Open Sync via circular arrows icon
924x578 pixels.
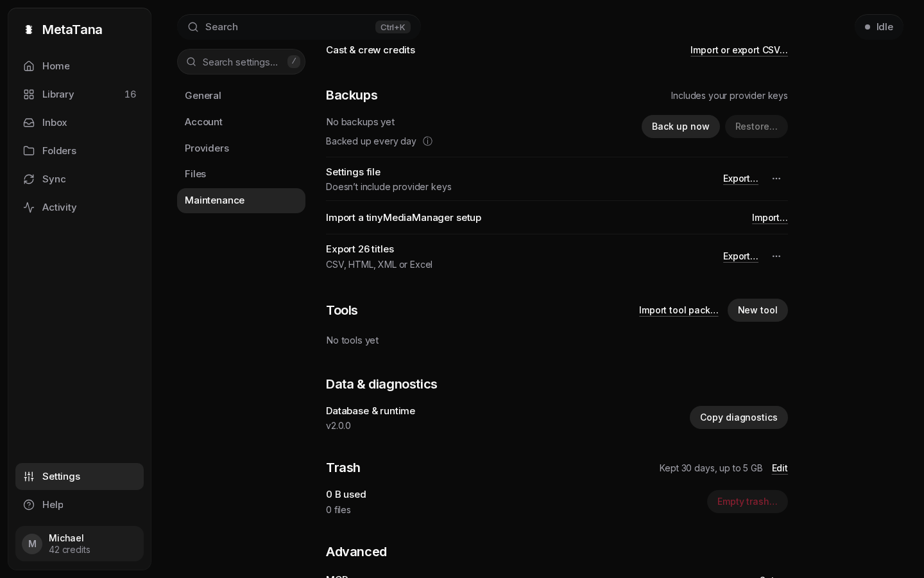click(29, 179)
